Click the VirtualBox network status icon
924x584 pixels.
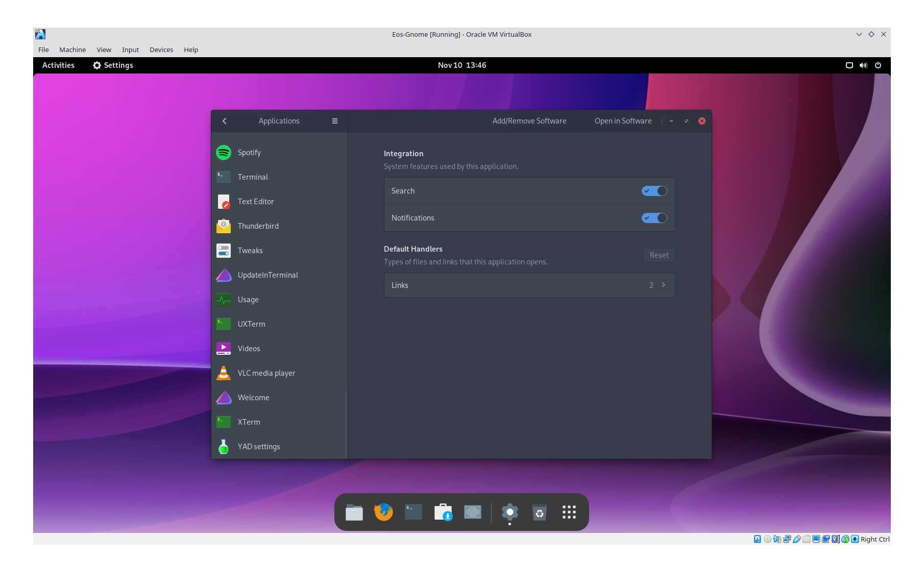pos(787,539)
